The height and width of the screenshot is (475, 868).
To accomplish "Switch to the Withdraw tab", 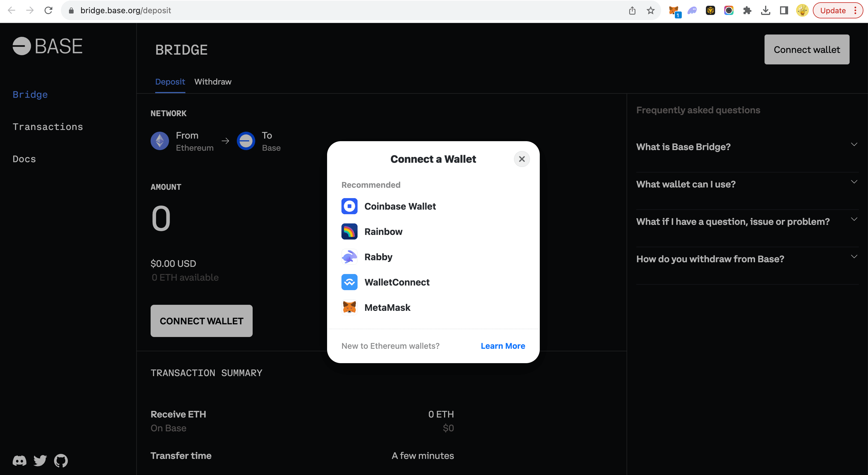I will (213, 82).
